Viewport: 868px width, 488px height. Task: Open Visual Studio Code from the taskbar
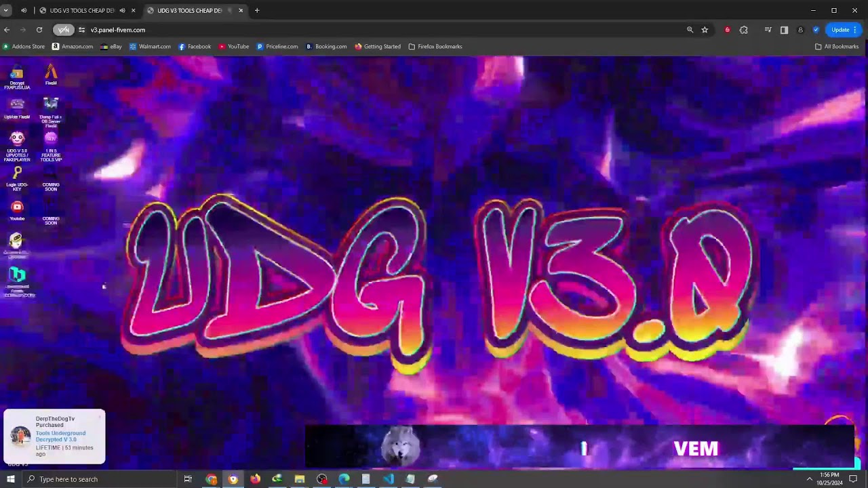pyautogui.click(x=388, y=479)
